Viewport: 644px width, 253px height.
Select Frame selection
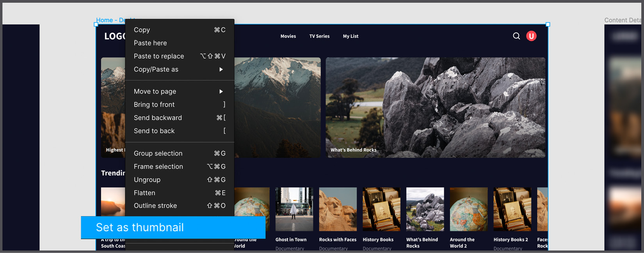pos(180,167)
